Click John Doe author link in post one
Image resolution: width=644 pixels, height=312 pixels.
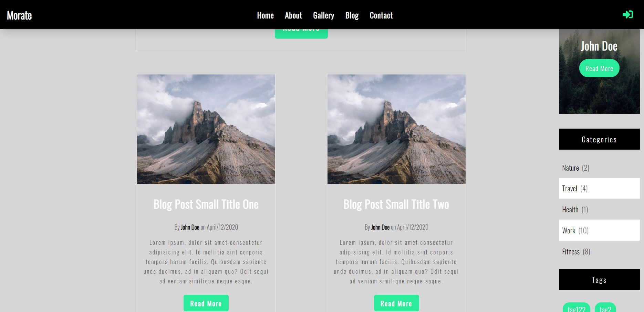point(190,227)
